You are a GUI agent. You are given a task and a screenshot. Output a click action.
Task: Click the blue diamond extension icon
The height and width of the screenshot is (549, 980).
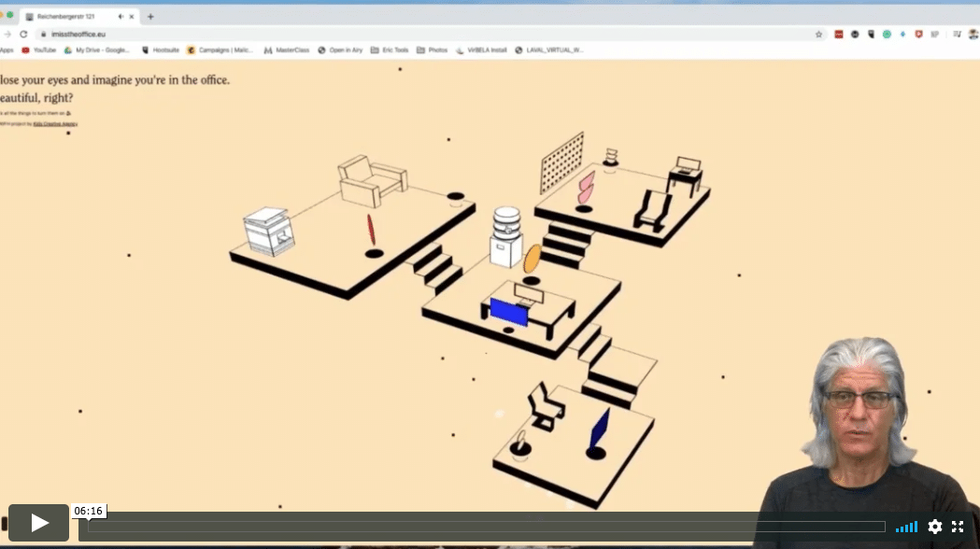click(x=902, y=35)
